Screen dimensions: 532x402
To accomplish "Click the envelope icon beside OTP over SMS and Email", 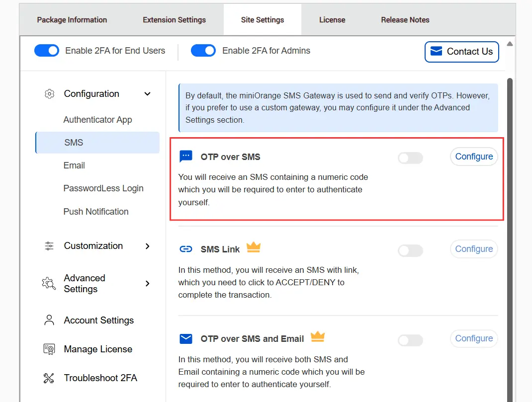I will tap(186, 338).
